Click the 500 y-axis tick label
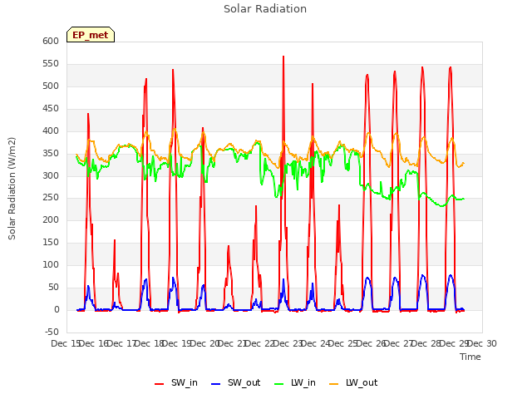 coord(51,86)
